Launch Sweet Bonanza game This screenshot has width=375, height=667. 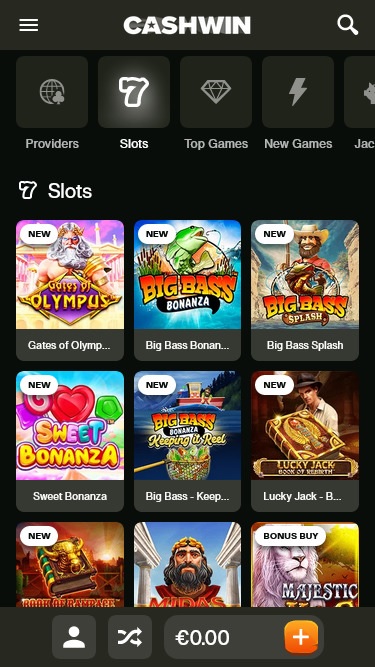point(70,441)
